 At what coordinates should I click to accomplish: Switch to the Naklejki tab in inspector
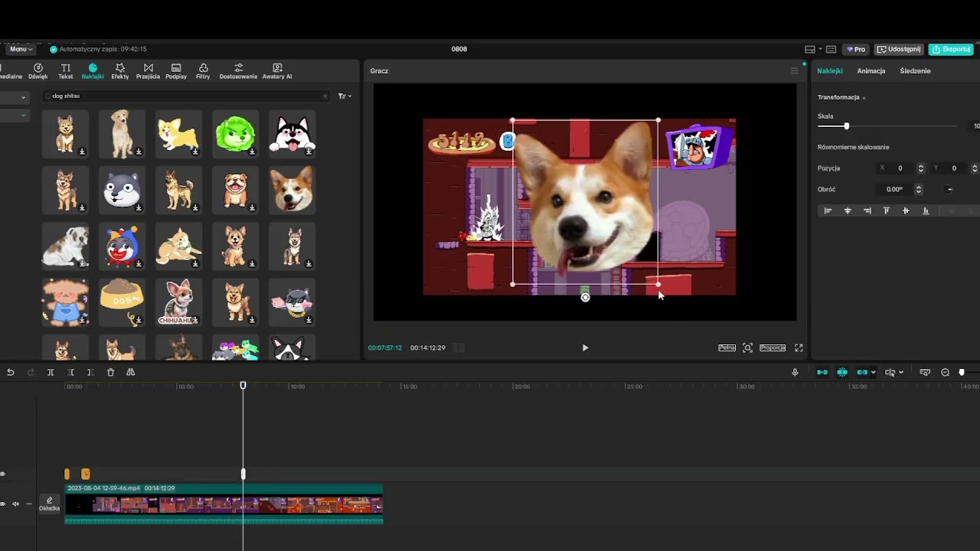pos(830,71)
